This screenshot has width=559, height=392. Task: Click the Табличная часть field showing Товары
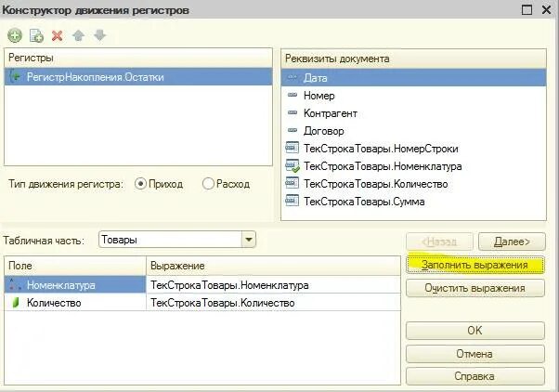click(x=171, y=240)
